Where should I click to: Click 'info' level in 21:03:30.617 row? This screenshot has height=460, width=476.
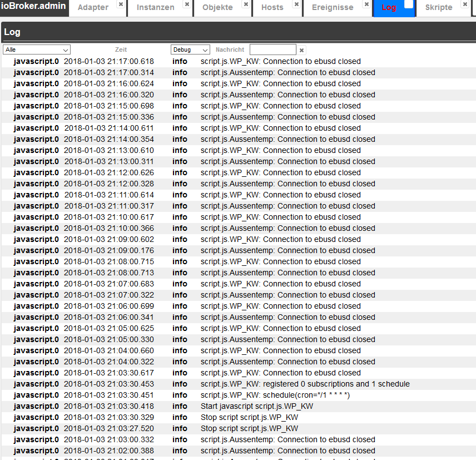coord(180,373)
